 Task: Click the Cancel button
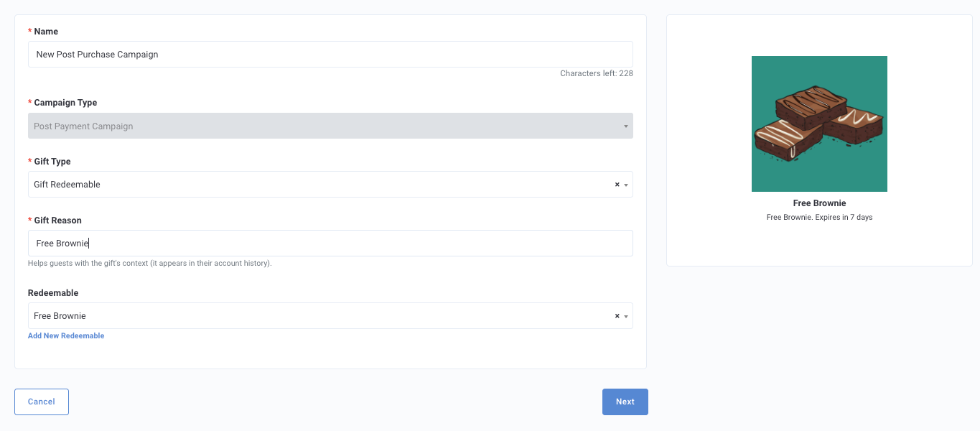42,402
